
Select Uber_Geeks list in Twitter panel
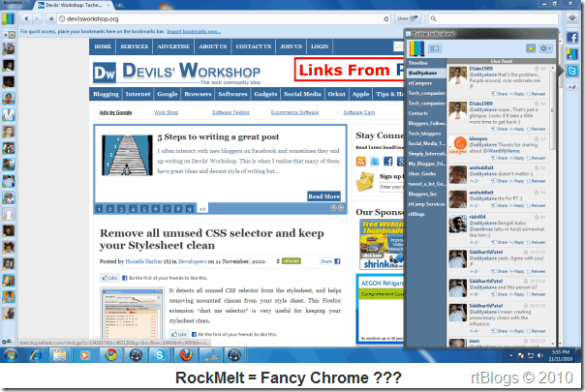pos(427,174)
